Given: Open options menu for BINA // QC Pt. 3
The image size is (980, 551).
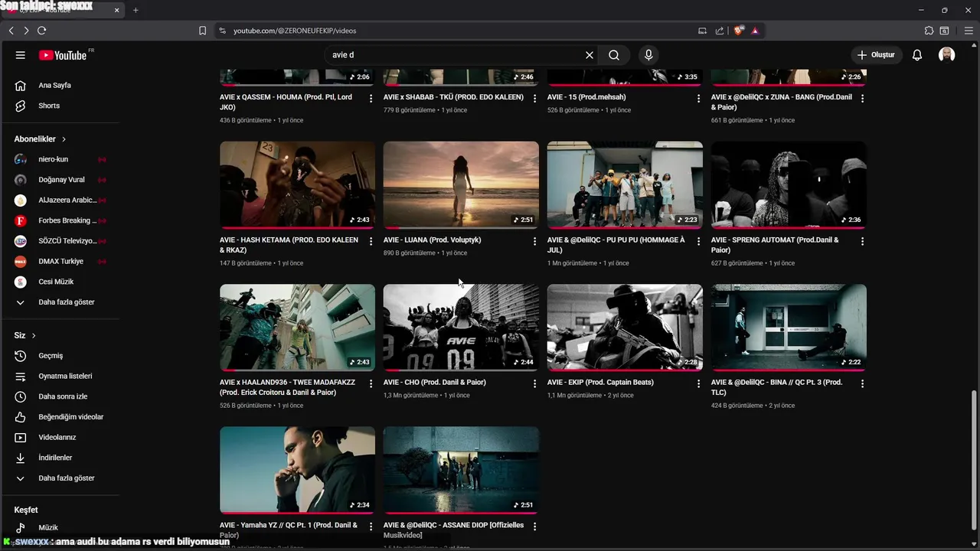Looking at the screenshot, I should click(x=862, y=383).
